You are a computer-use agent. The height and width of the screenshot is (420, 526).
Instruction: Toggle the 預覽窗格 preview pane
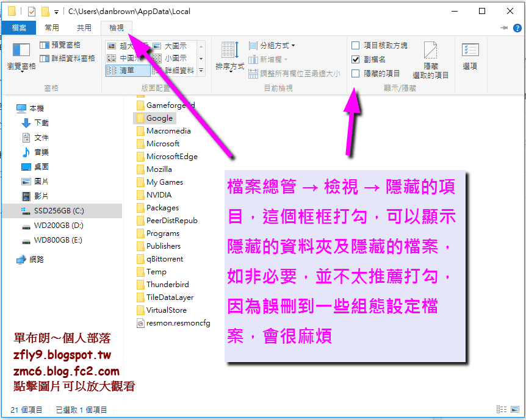[x=60, y=45]
